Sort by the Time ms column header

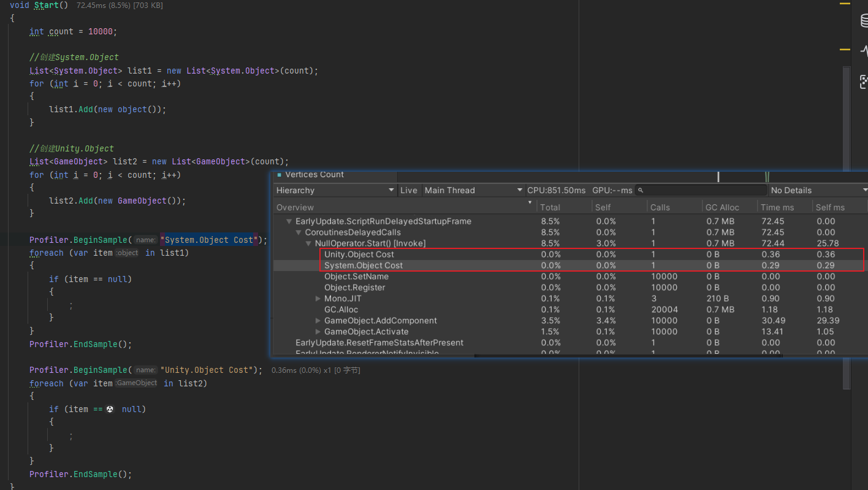[x=777, y=207]
